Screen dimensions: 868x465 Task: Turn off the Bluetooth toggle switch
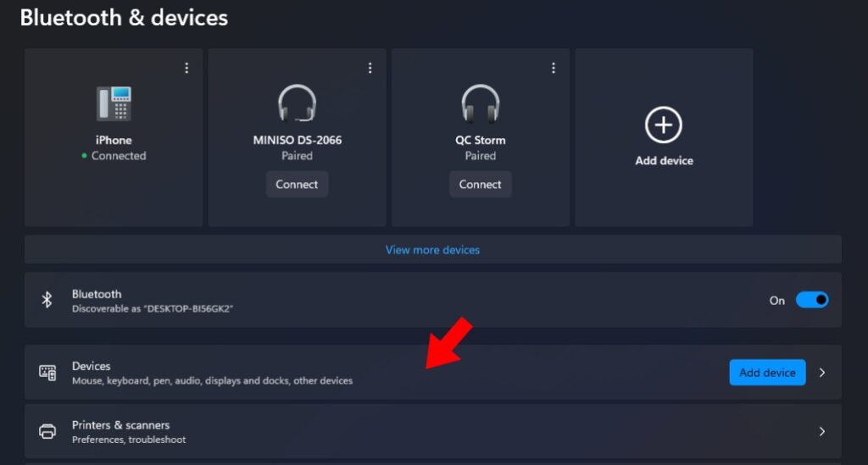812,300
